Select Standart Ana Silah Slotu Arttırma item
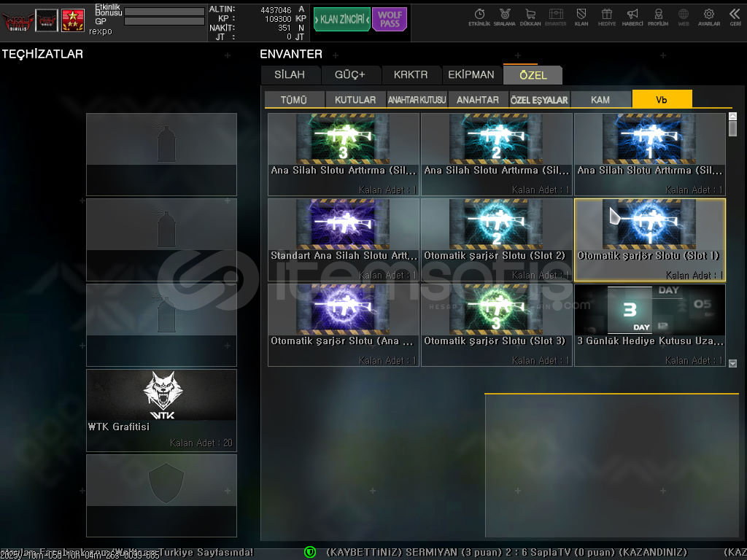Viewport: 747px width, 560px height. coord(344,239)
